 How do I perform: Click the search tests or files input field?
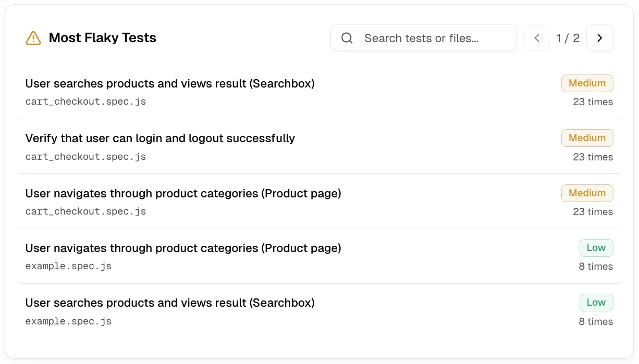click(x=433, y=37)
